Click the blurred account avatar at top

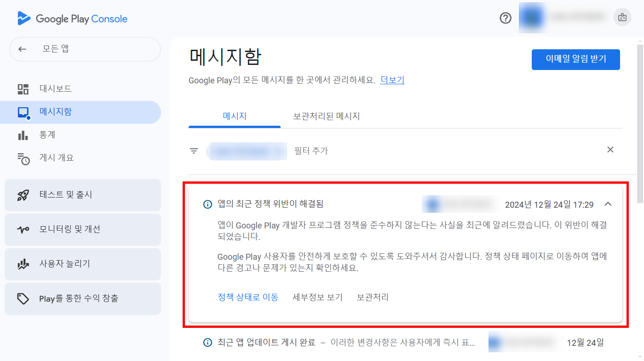click(532, 18)
